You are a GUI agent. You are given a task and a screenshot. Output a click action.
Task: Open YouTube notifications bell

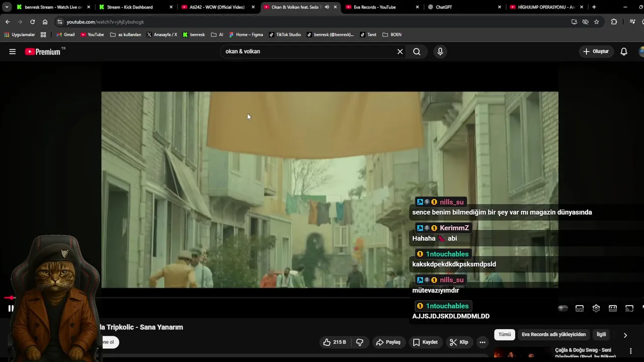[624, 51]
